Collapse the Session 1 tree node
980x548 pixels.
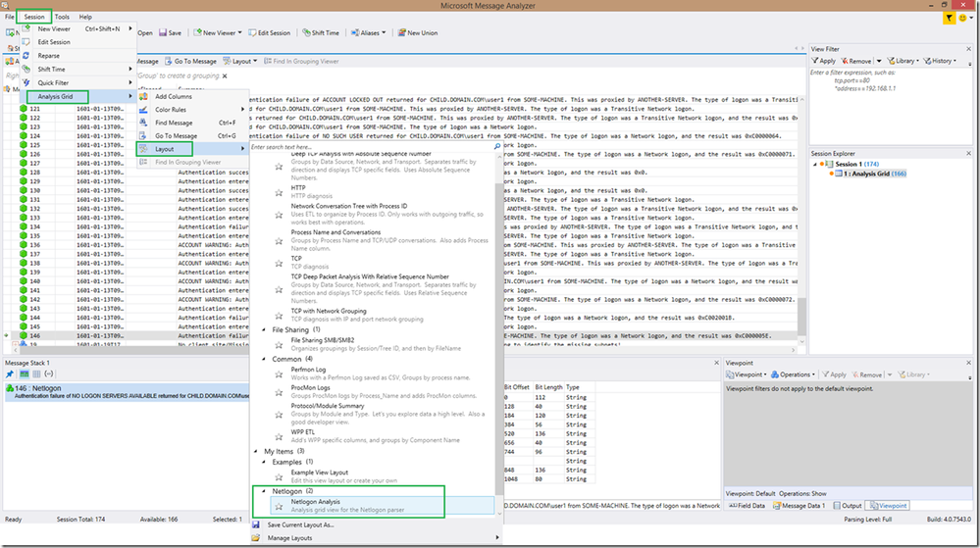click(x=815, y=165)
